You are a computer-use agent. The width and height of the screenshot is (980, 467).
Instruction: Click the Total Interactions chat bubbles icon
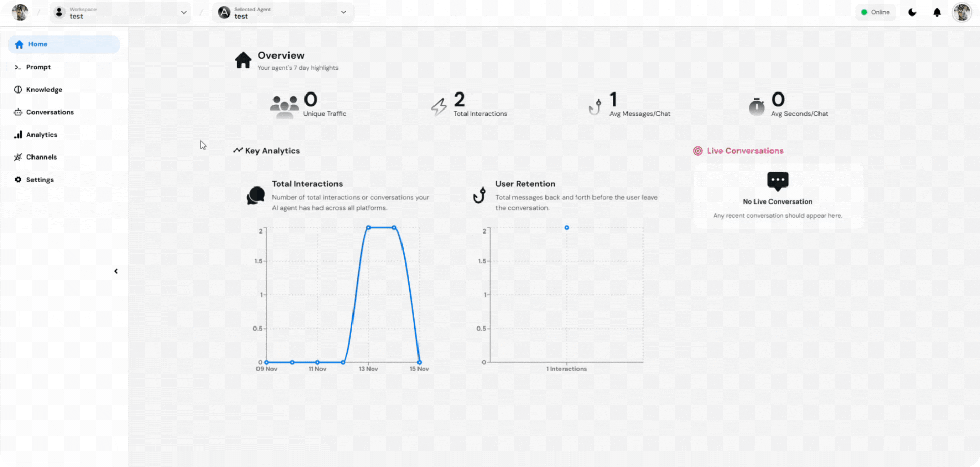click(255, 196)
